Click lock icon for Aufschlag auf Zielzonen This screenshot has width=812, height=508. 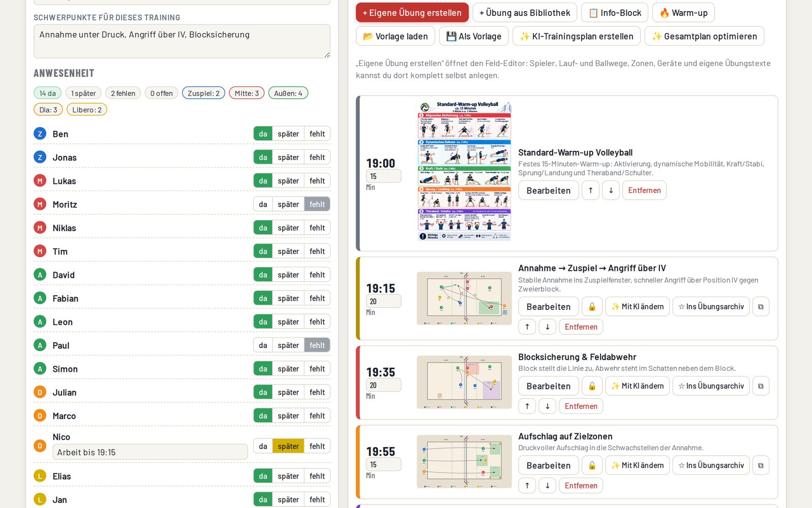tap(592, 465)
